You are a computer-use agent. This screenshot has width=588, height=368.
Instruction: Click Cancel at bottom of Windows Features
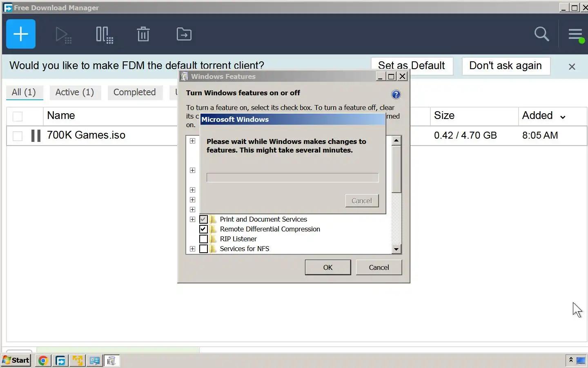click(379, 267)
